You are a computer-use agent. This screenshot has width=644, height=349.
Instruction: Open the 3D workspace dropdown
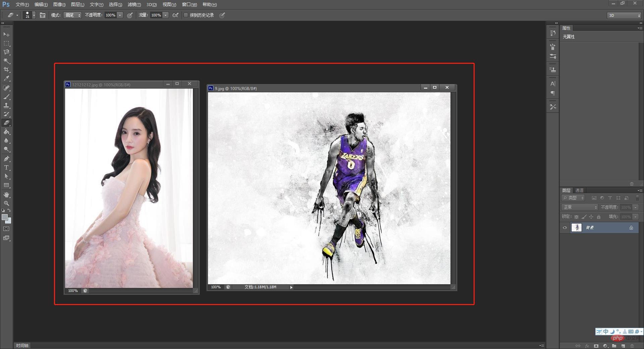624,15
